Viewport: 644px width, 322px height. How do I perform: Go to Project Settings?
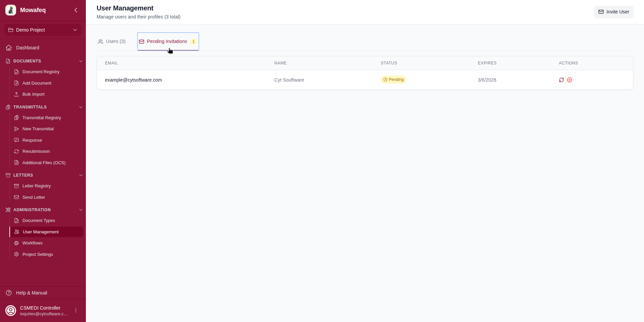pyautogui.click(x=38, y=254)
